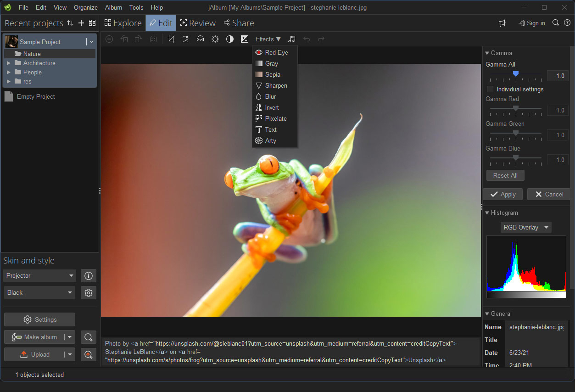Open the Effects dropdown

[268, 39]
